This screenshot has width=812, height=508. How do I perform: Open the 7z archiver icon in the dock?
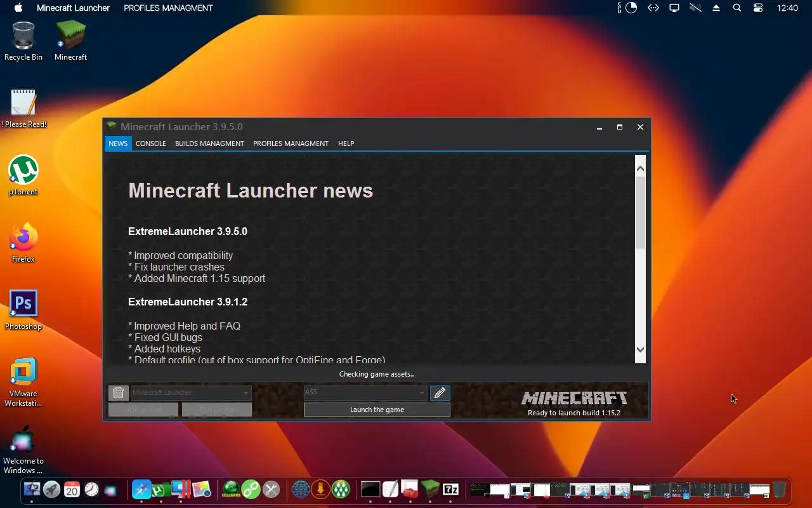[450, 490]
